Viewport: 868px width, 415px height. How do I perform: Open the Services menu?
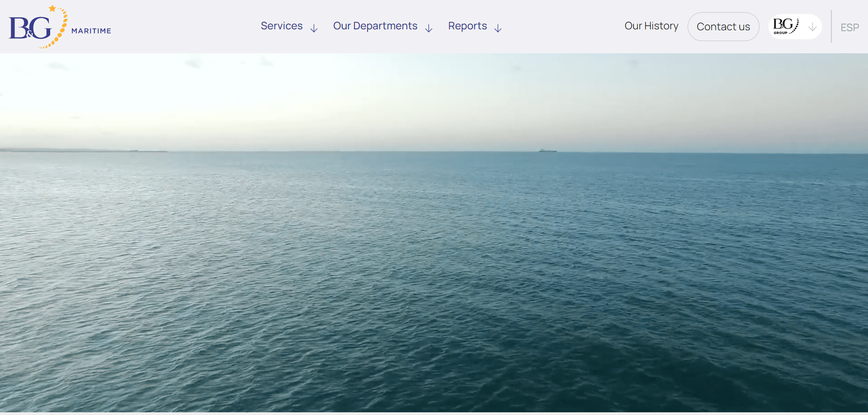[x=281, y=26]
